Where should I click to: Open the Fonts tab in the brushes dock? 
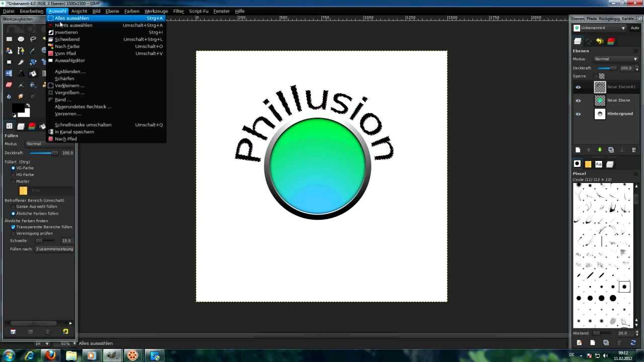pyautogui.click(x=599, y=164)
